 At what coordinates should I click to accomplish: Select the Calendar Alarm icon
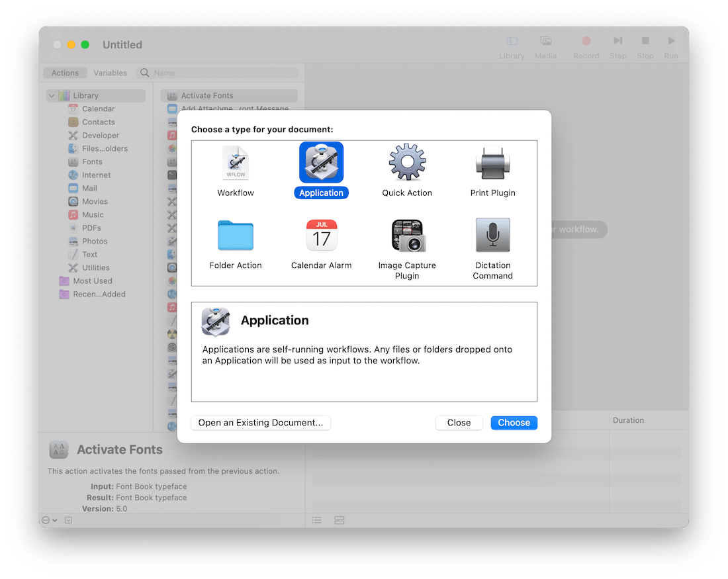point(322,236)
